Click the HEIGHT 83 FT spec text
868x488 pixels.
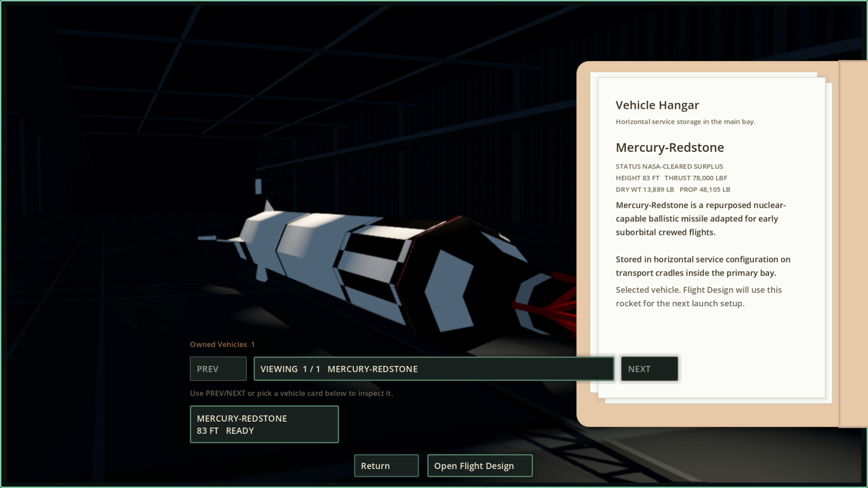pyautogui.click(x=637, y=178)
